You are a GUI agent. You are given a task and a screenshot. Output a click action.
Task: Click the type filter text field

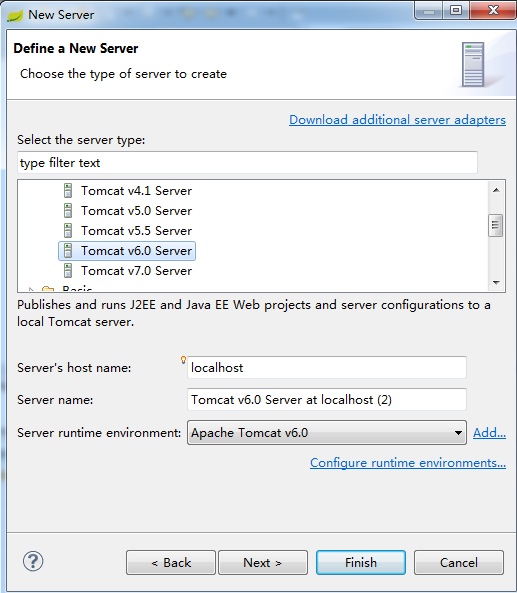click(x=247, y=163)
